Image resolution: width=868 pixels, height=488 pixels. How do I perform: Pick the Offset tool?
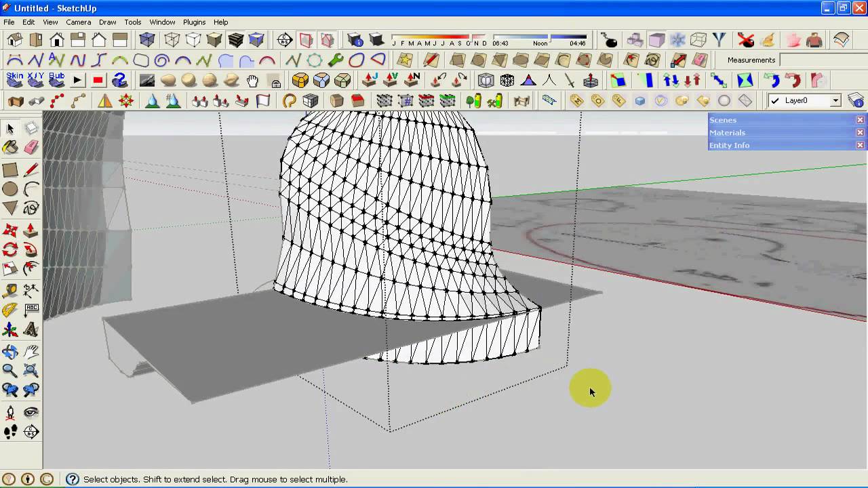pos(31,269)
